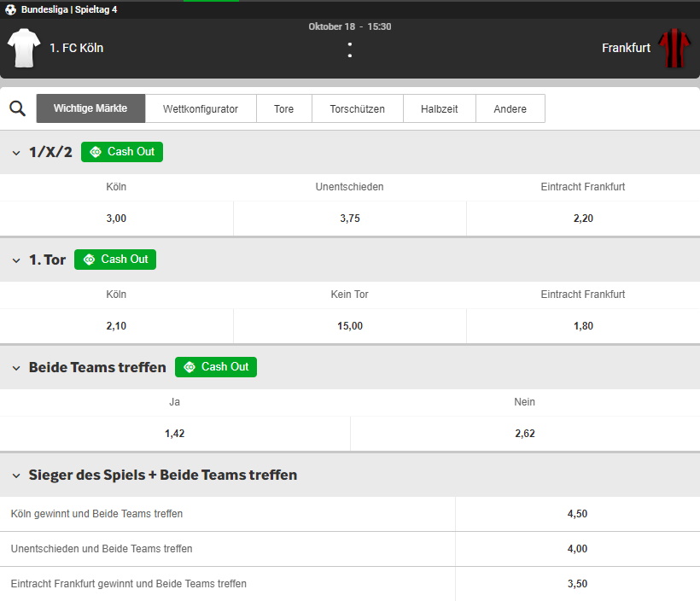The image size is (700, 601).
Task: Click the white 1. FC Köln jersey
Action: click(x=24, y=48)
